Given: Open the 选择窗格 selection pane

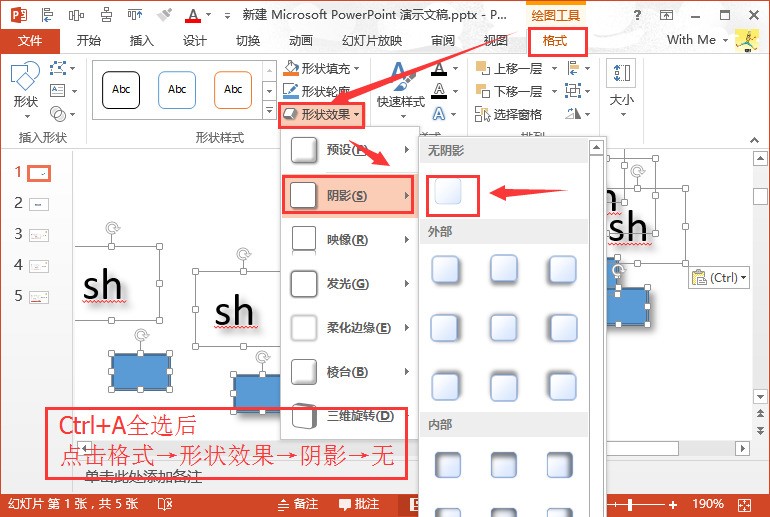Looking at the screenshot, I should (509, 114).
